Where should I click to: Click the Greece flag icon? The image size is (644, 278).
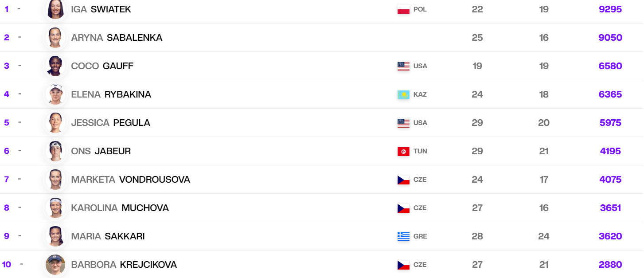point(403,236)
